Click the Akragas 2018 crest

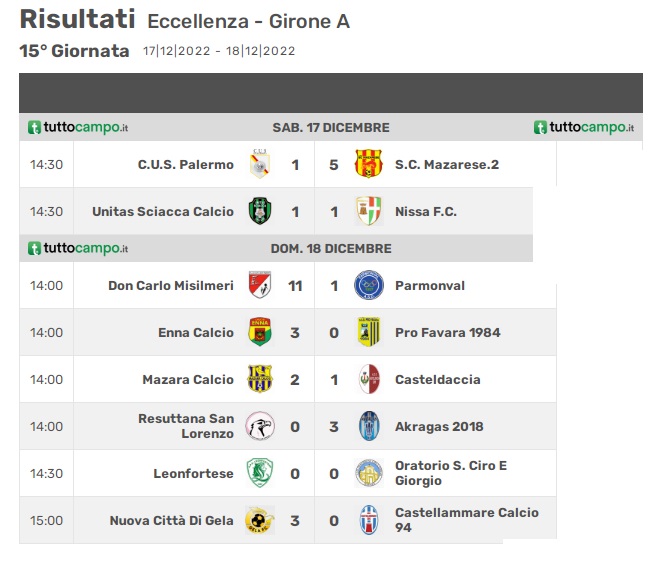click(x=369, y=426)
